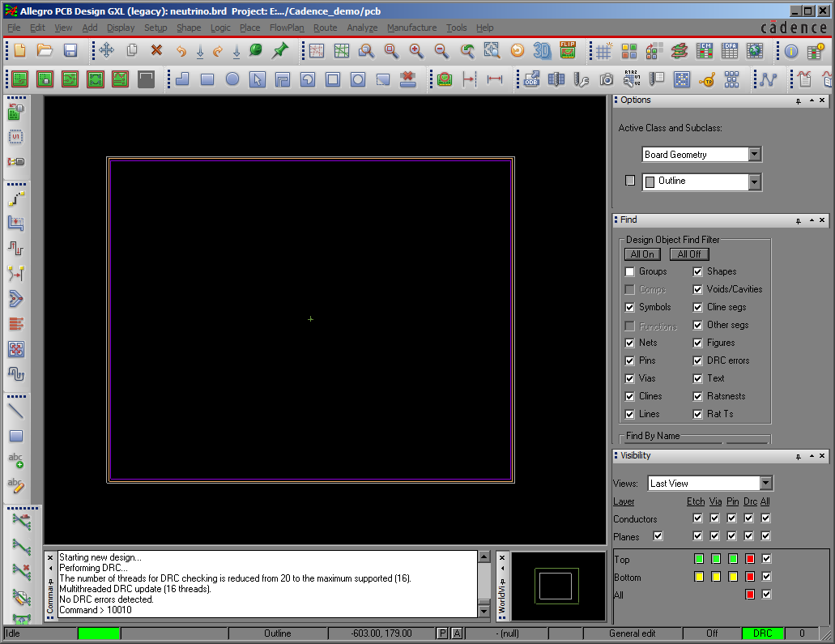This screenshot has width=835, height=644.
Task: Click the blue Show Element info icon
Action: 791,51
